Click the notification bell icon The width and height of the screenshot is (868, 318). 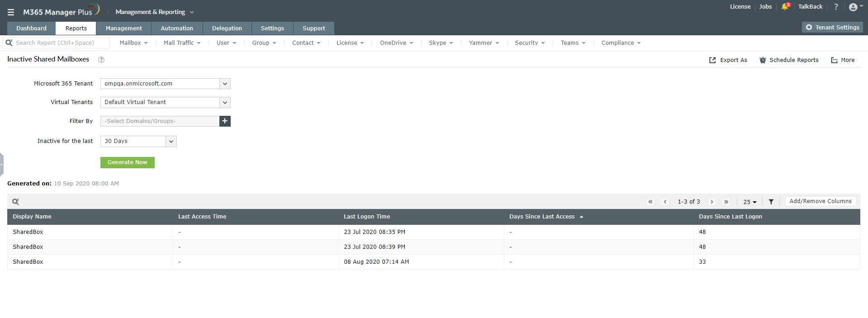tap(785, 7)
